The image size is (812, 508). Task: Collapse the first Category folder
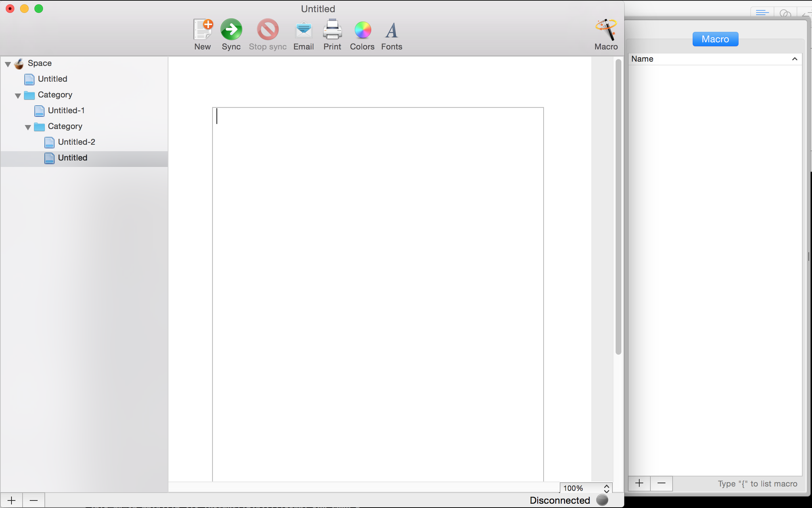click(x=18, y=95)
